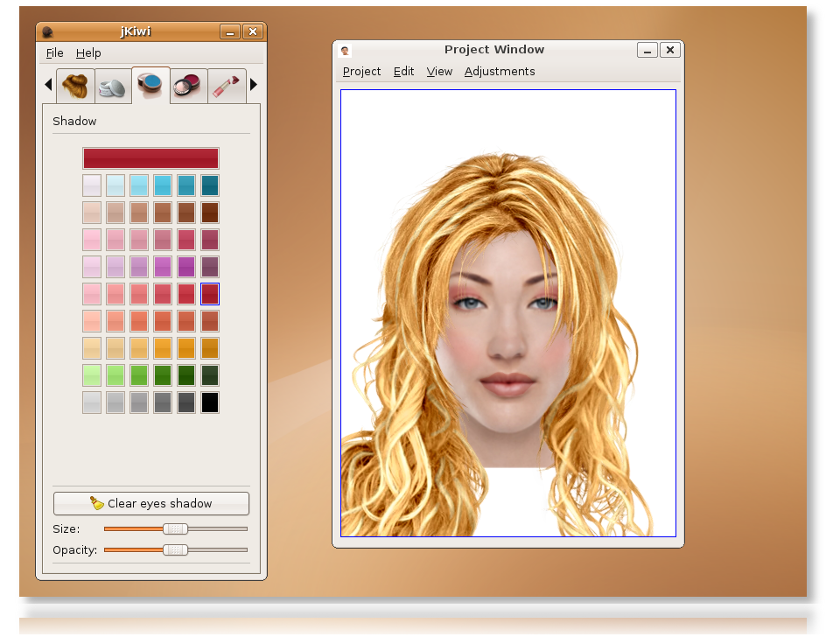Open the Help menu
Viewport: 840px width, 637px height.
pyautogui.click(x=88, y=53)
